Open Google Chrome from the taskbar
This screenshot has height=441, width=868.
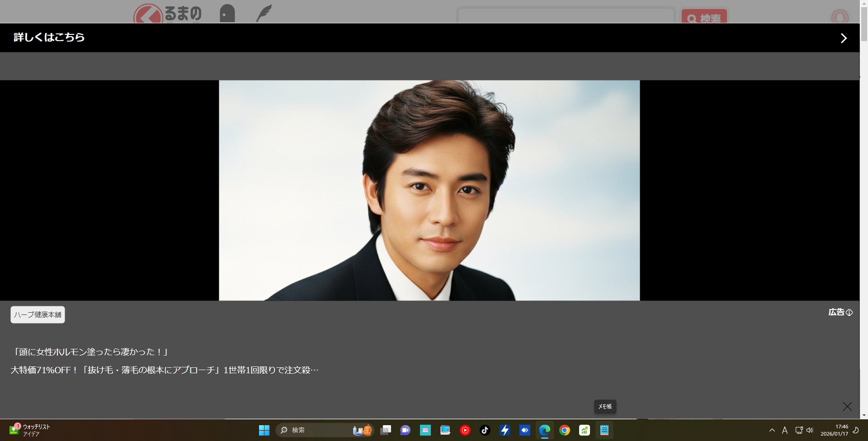(564, 430)
